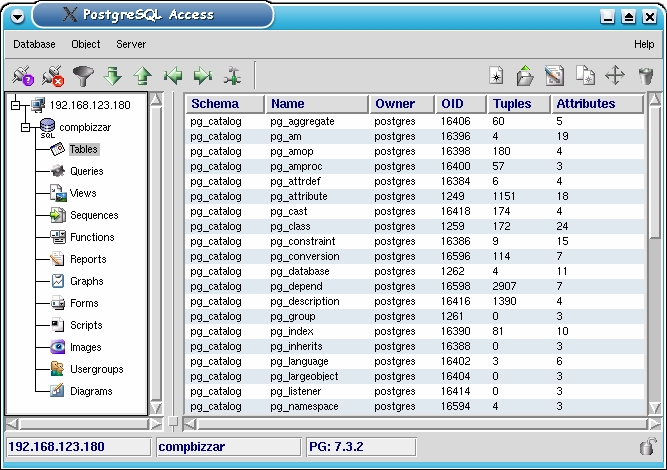This screenshot has width=667, height=470.
Task: Click the green up arrow toolbar icon
Action: point(142,76)
